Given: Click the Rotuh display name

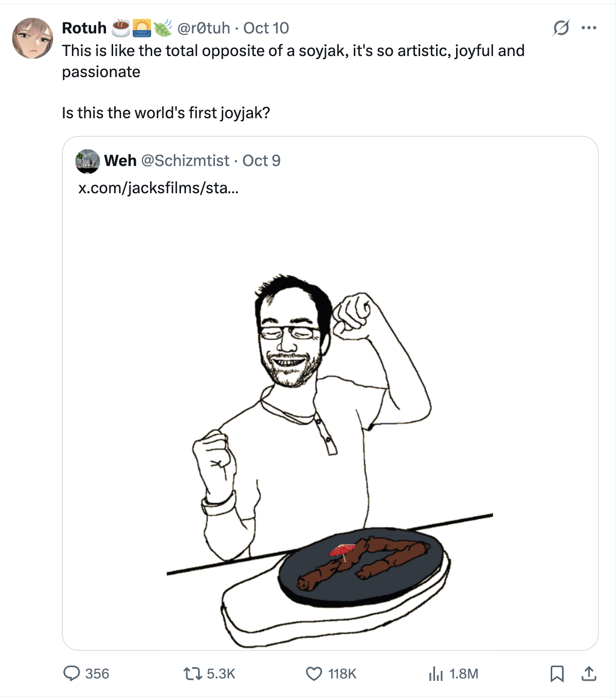Looking at the screenshot, I should pos(84,28).
